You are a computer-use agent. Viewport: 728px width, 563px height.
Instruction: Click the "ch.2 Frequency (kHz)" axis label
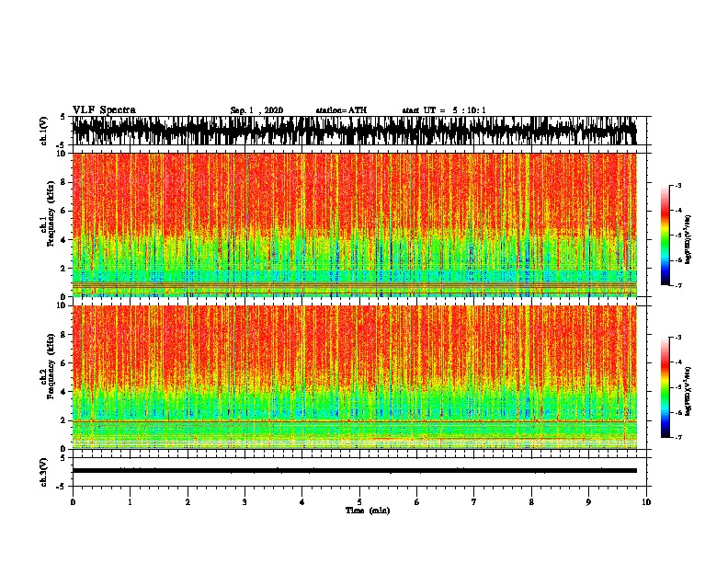click(48, 366)
